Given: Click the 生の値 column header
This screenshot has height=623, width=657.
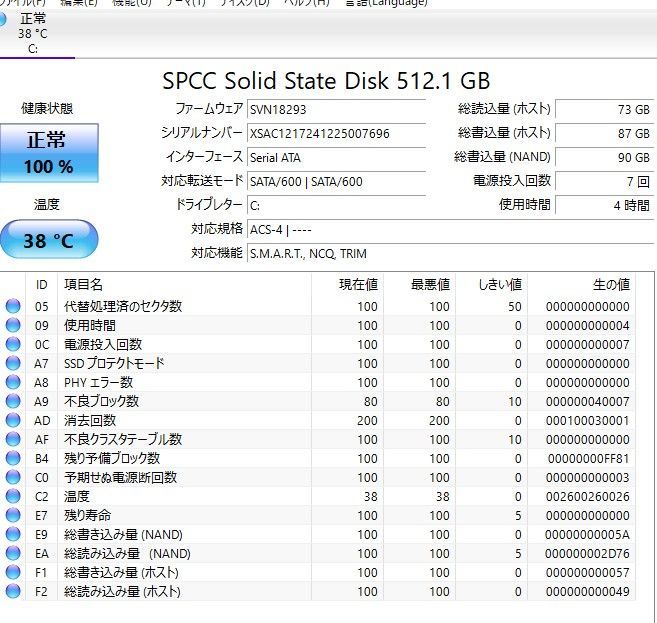Looking at the screenshot, I should [610, 285].
